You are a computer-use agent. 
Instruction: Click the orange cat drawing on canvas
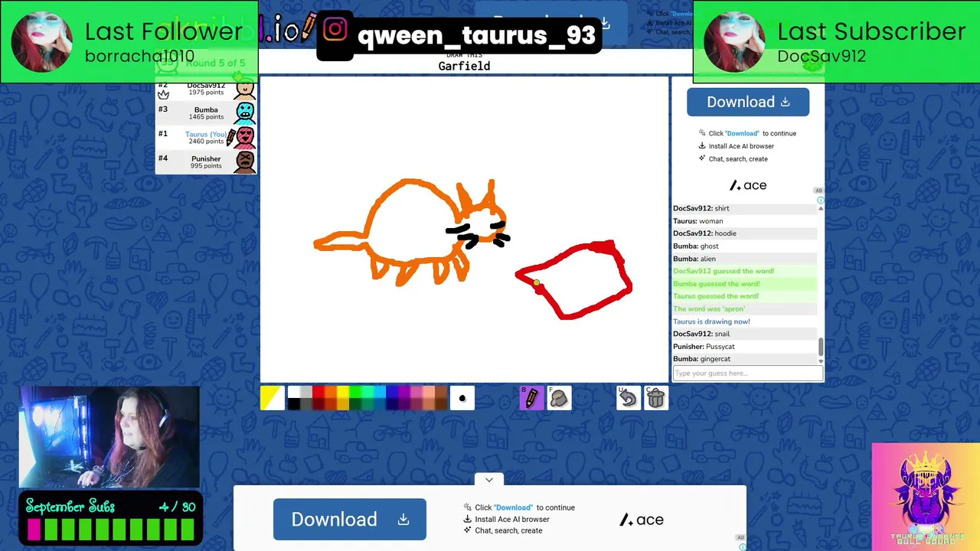(411, 232)
